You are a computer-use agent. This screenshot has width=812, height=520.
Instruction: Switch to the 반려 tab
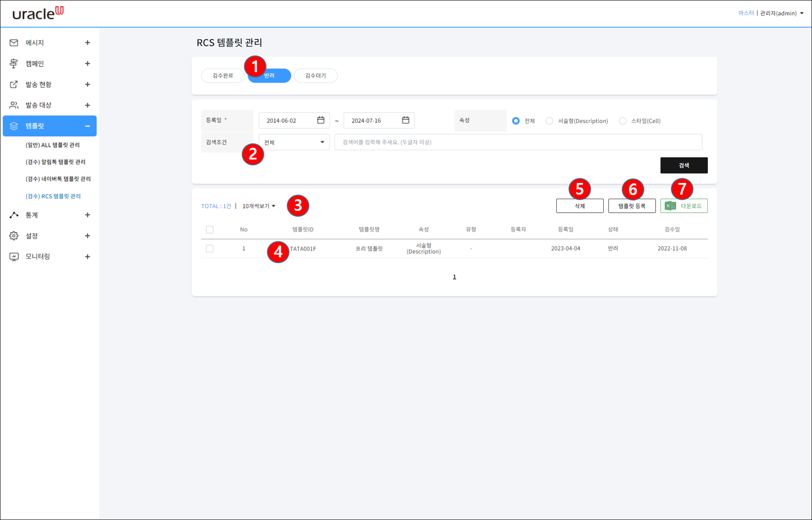pos(269,76)
